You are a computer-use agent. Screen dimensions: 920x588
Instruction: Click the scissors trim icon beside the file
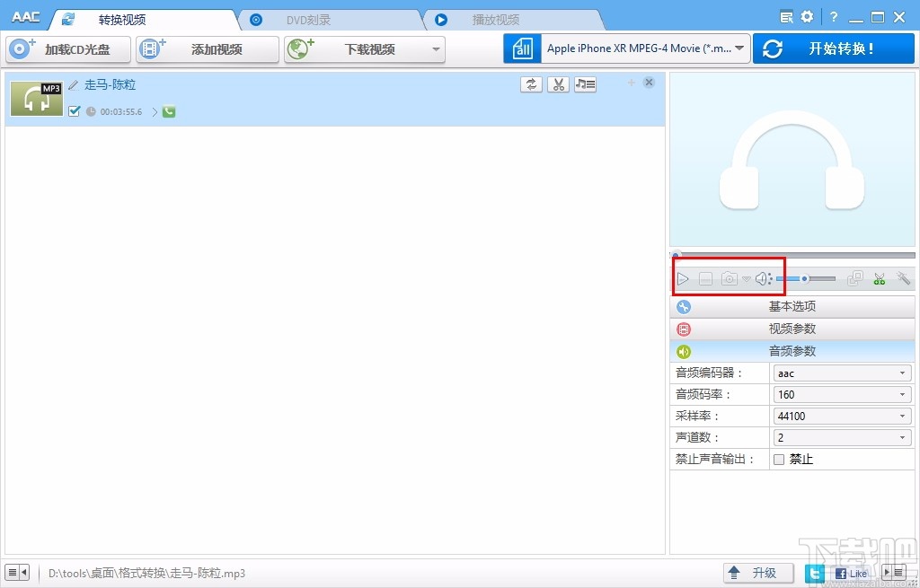pyautogui.click(x=558, y=83)
